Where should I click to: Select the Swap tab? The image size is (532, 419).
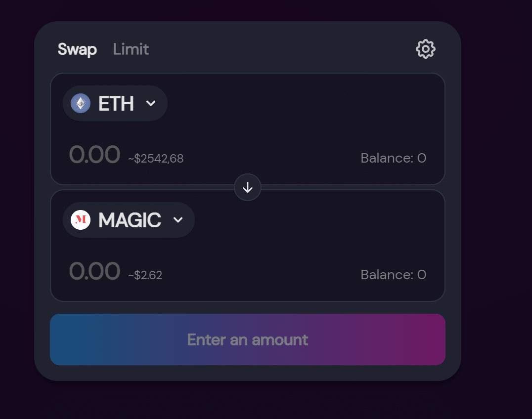click(x=77, y=49)
